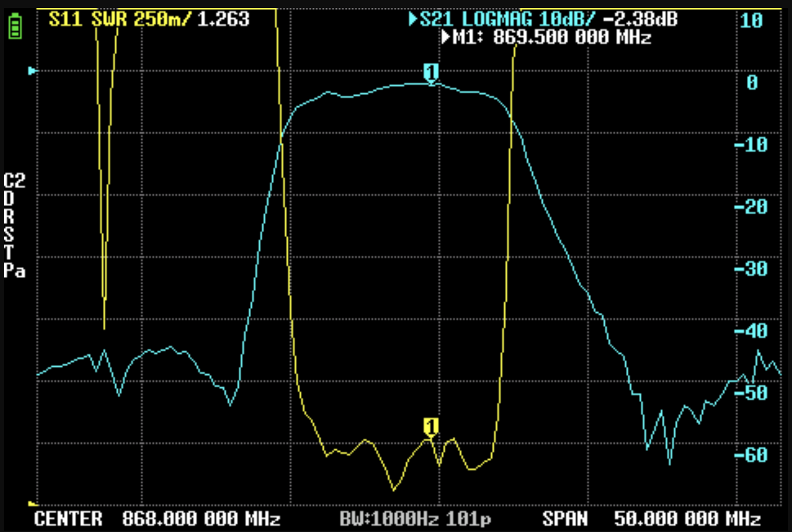Image resolution: width=792 pixels, height=532 pixels.
Task: Select the yellow S11 SWR trace label
Action: 120,20
